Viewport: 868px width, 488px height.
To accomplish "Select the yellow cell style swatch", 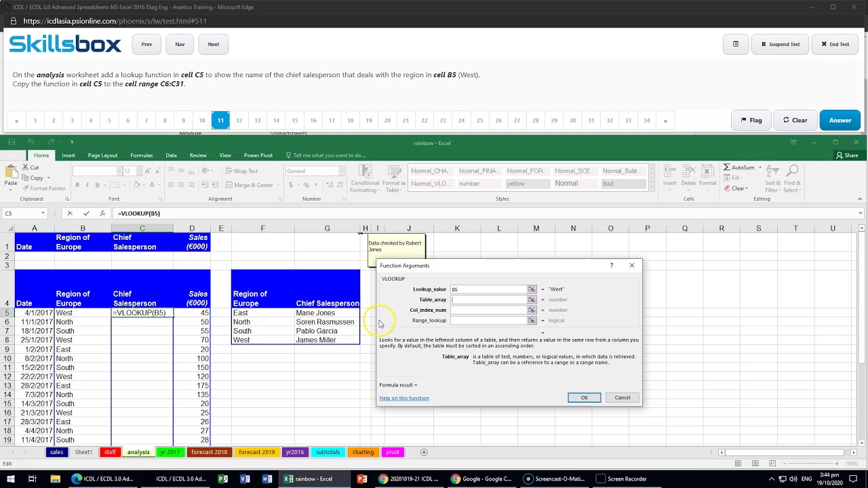I will [528, 184].
